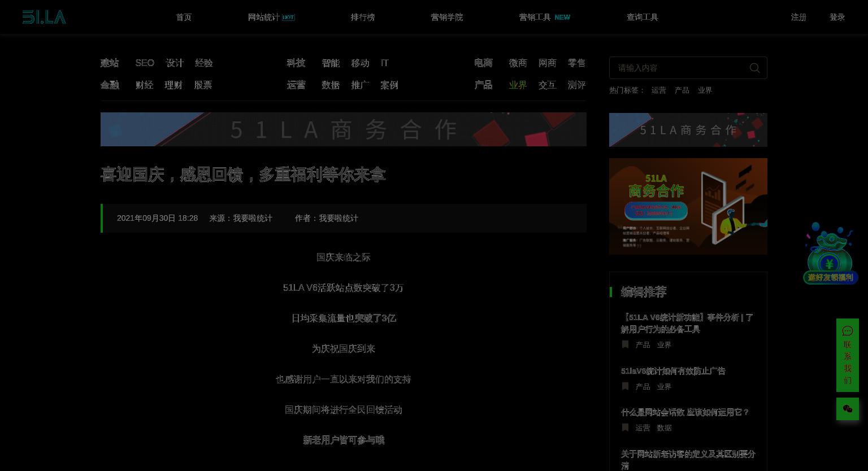868x471 pixels.
Task: Click the search magnifier icon
Action: coord(754,68)
